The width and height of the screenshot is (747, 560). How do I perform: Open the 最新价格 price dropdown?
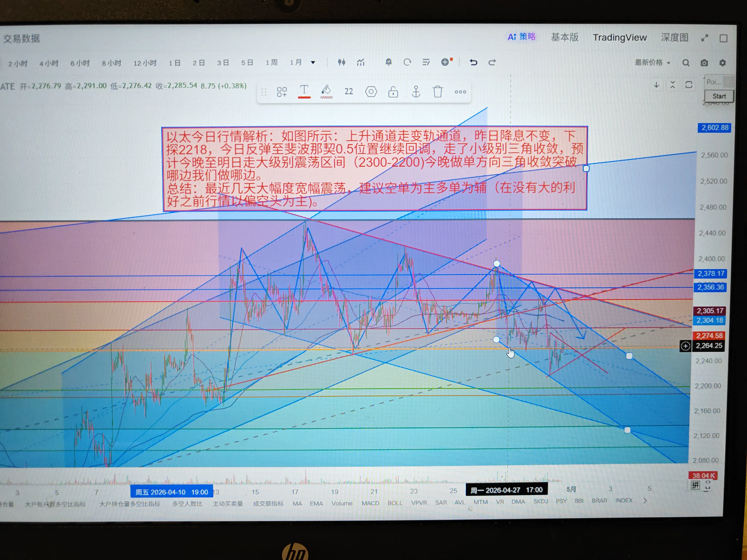[652, 63]
